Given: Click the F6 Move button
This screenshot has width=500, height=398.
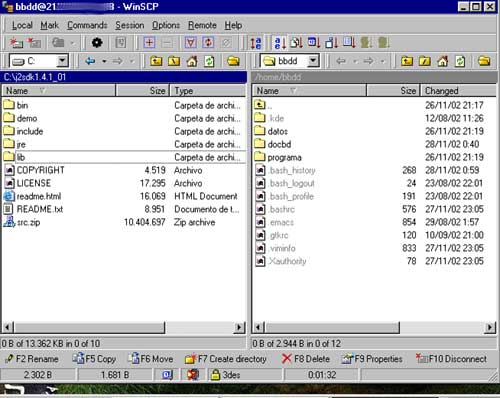Looking at the screenshot, I should click(x=151, y=359).
